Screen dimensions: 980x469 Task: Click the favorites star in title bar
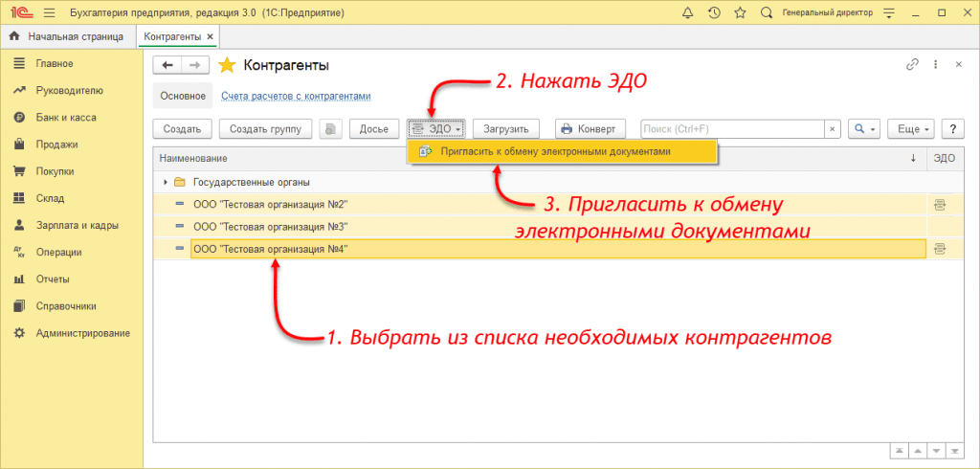(x=739, y=13)
